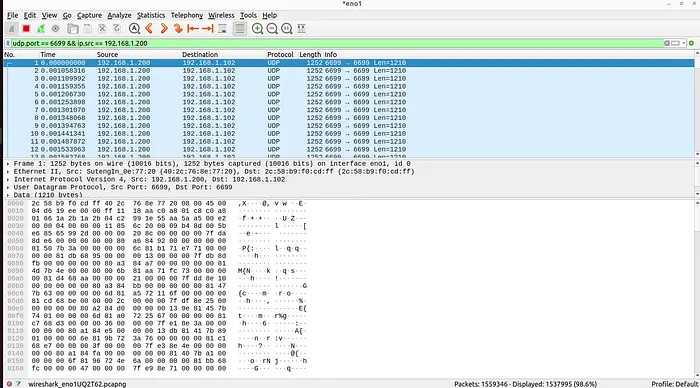
Task: Open the Tools menu
Action: (x=248, y=15)
